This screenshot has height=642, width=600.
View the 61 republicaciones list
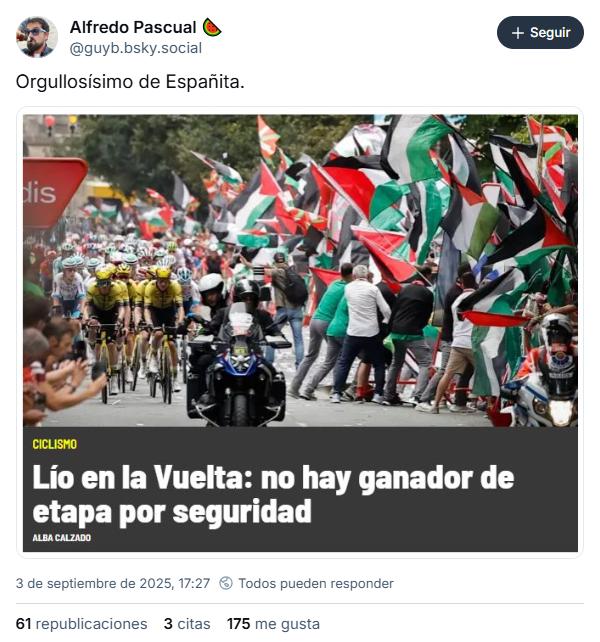(x=82, y=624)
